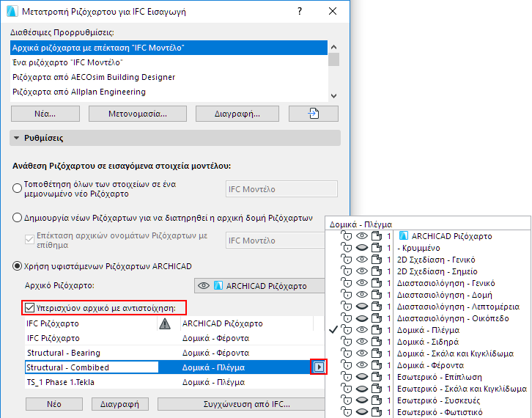Select radio Χρήση υφιστάμενων Ριζόχαρτων ARCHICAD
532x418 pixels.
tap(17, 266)
